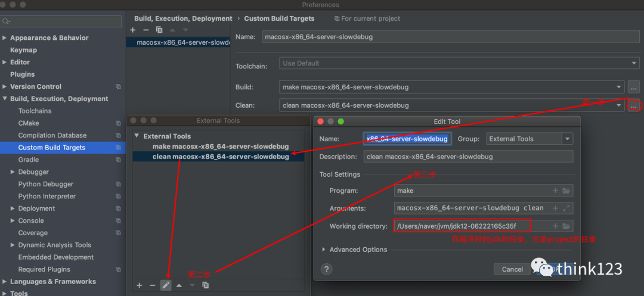The width and height of the screenshot is (644, 296).
Task: Select make macosx-x86_64-server-slowdebug tool
Action: point(221,147)
